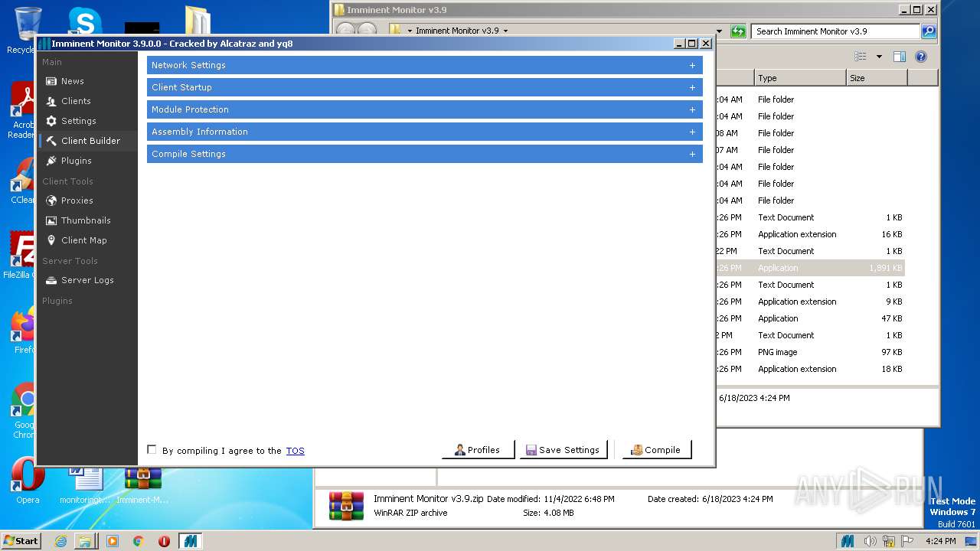Select the 9 KB Application extension row

click(x=810, y=302)
